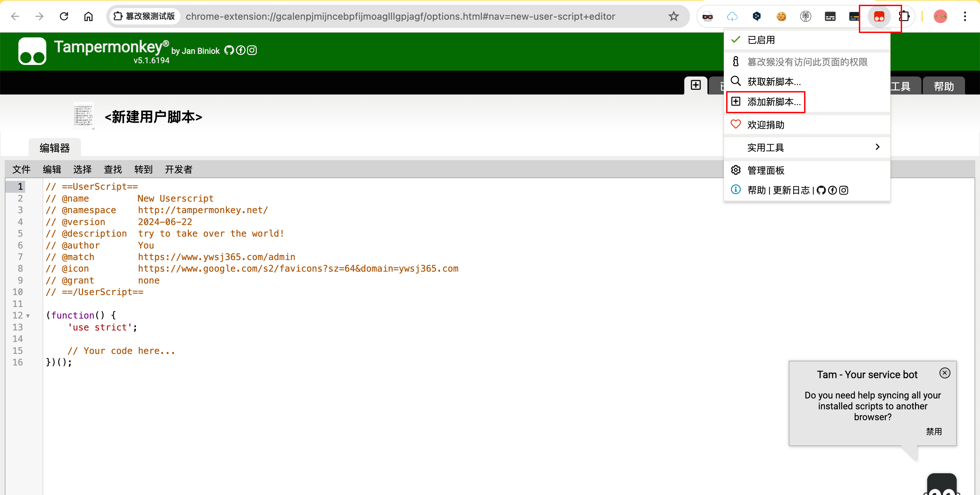980x495 pixels.
Task: Click the red Tampermonkey toolbar icon
Action: coord(879,16)
